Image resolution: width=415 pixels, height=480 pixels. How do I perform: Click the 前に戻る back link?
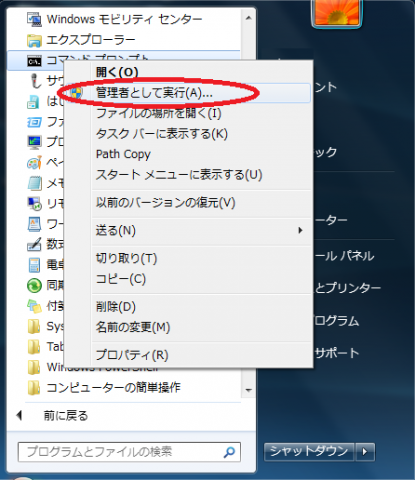[66, 416]
